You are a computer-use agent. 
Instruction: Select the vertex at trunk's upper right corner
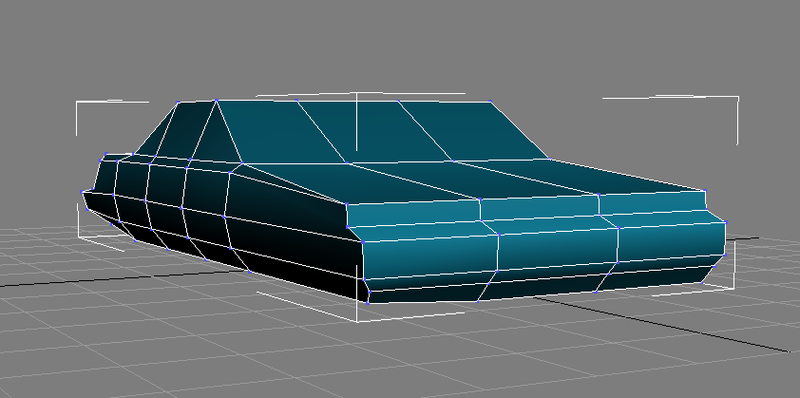tap(705, 191)
